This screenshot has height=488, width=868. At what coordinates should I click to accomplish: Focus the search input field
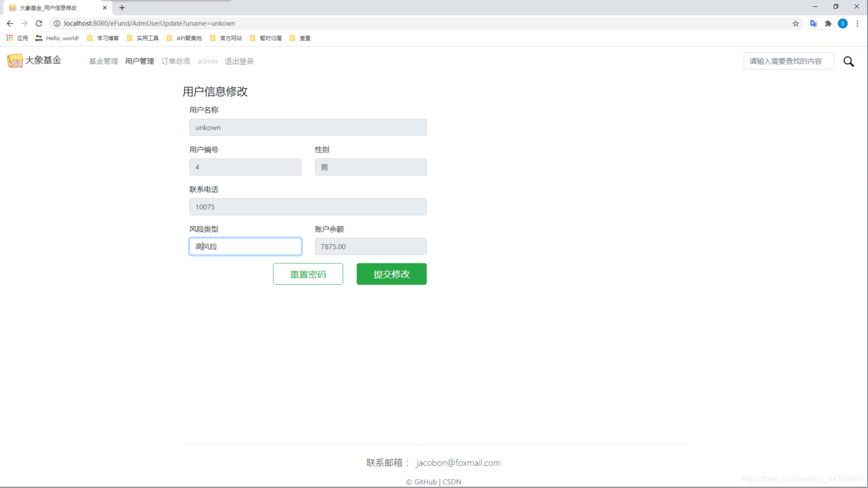tap(789, 61)
